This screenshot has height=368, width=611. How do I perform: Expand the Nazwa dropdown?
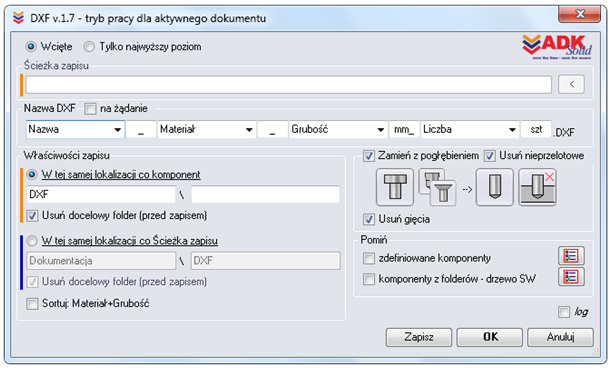point(117,130)
